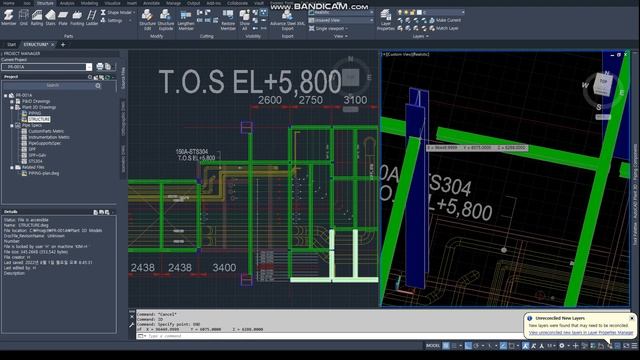Switch to the Annotate ribbon tab
This screenshot has height=360, width=640.
[151, 3]
